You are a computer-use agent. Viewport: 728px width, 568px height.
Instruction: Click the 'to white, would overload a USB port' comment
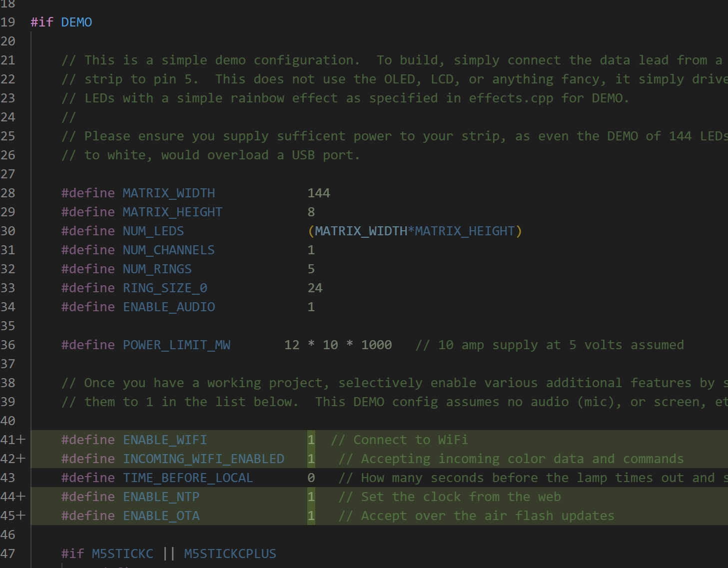pos(210,155)
